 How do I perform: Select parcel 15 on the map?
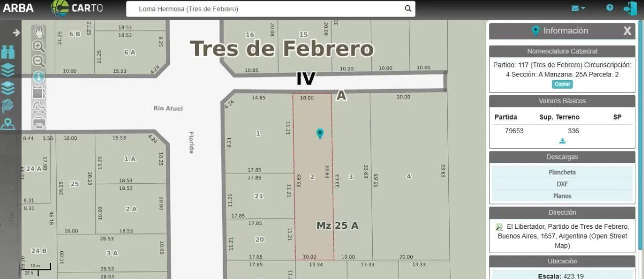pos(303,35)
